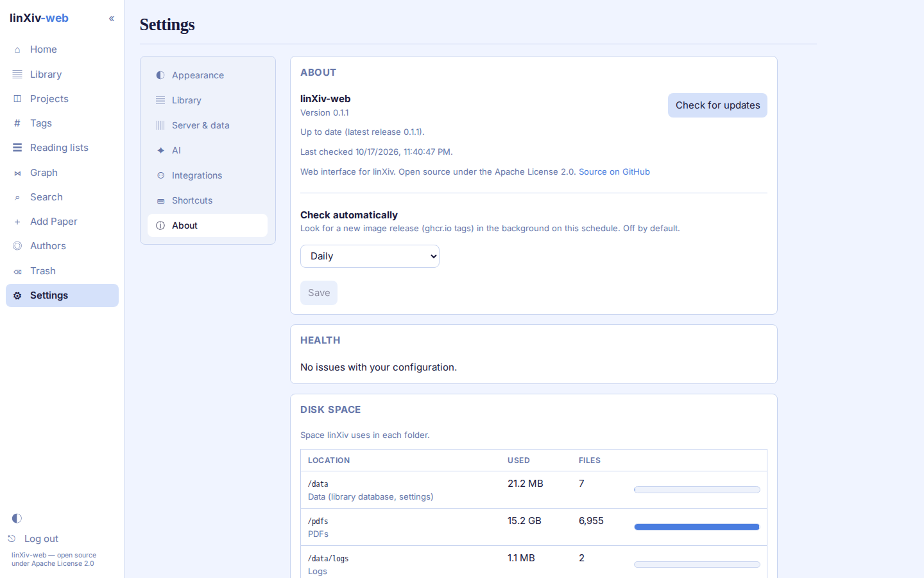
Task: Click the Shortcuts keyboard icon
Action: [x=160, y=200]
